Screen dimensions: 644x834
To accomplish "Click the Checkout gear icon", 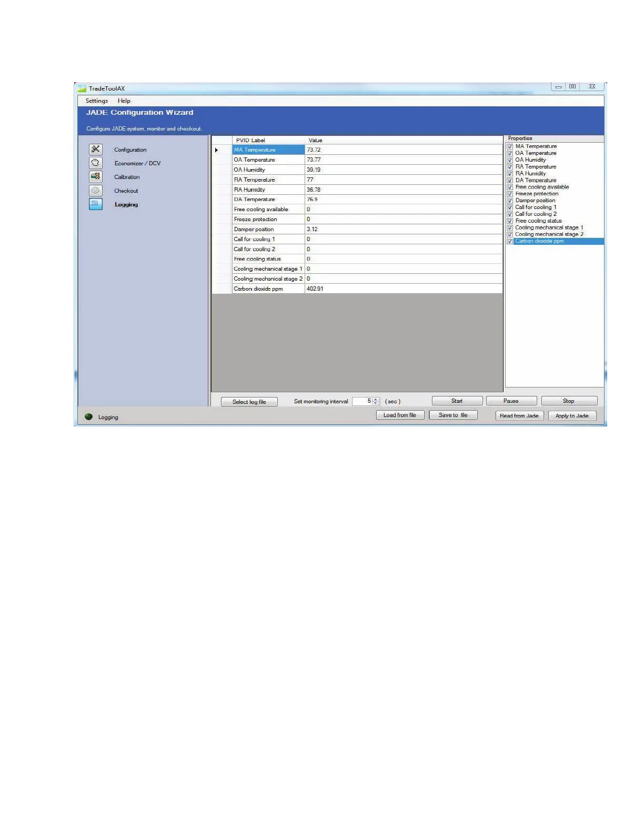I will pos(95,191).
